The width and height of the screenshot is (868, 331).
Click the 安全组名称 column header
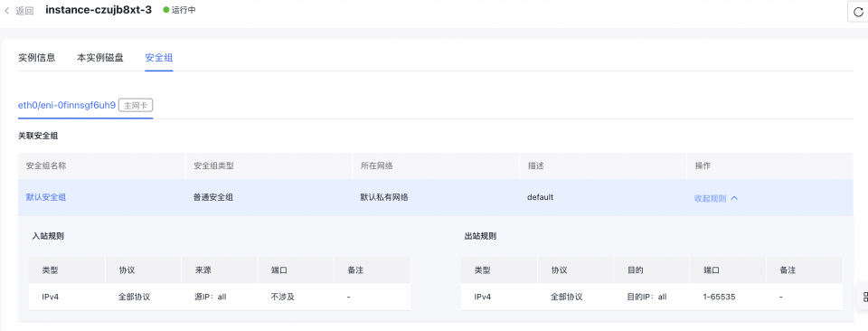(x=46, y=165)
